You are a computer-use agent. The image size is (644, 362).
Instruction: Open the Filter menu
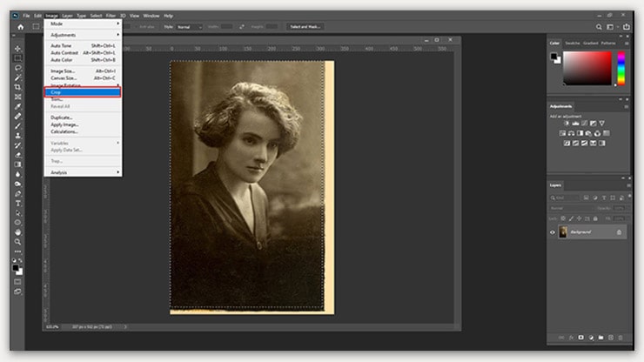(x=111, y=16)
